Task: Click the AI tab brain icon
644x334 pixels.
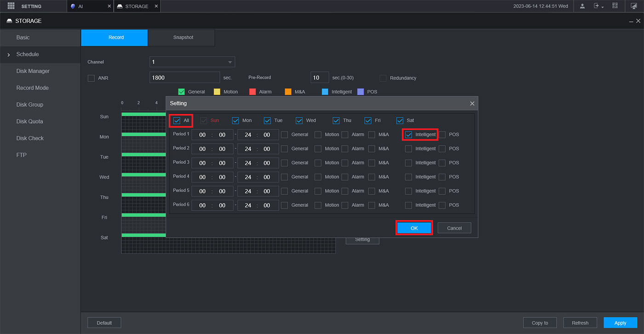Action: (73, 6)
